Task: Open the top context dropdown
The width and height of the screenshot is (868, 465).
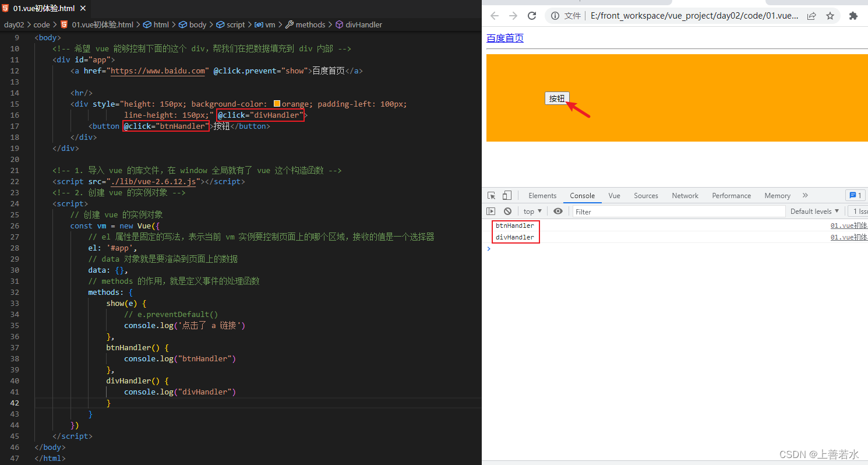Action: [x=532, y=211]
